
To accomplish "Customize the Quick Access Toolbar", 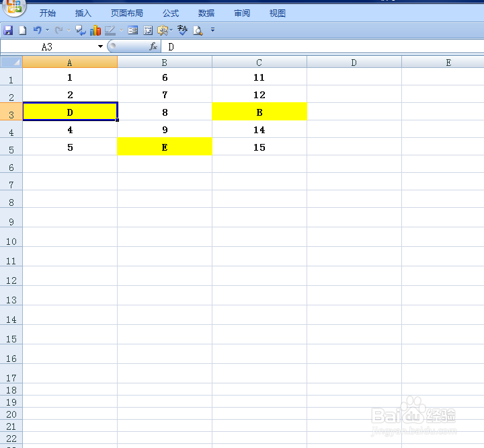I will (x=212, y=30).
